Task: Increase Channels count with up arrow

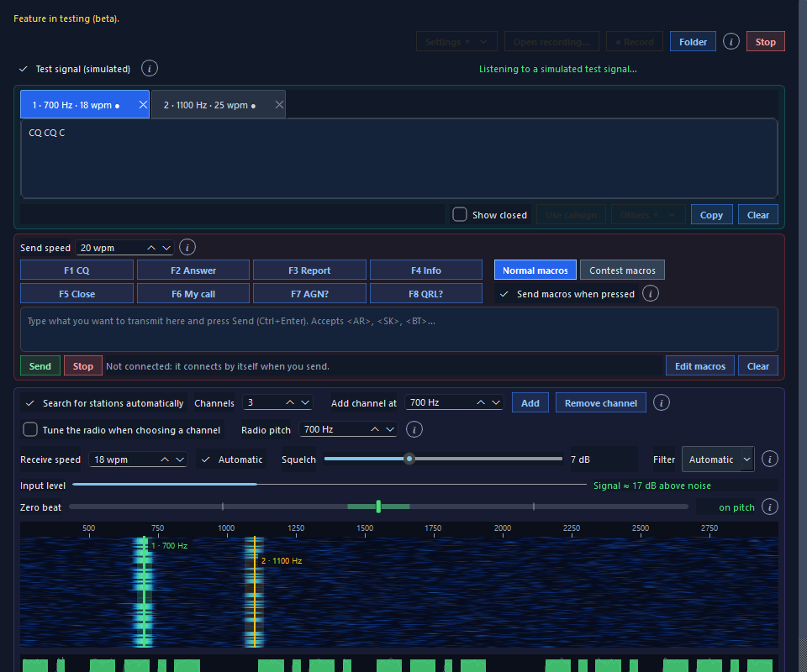Action: coord(290,402)
